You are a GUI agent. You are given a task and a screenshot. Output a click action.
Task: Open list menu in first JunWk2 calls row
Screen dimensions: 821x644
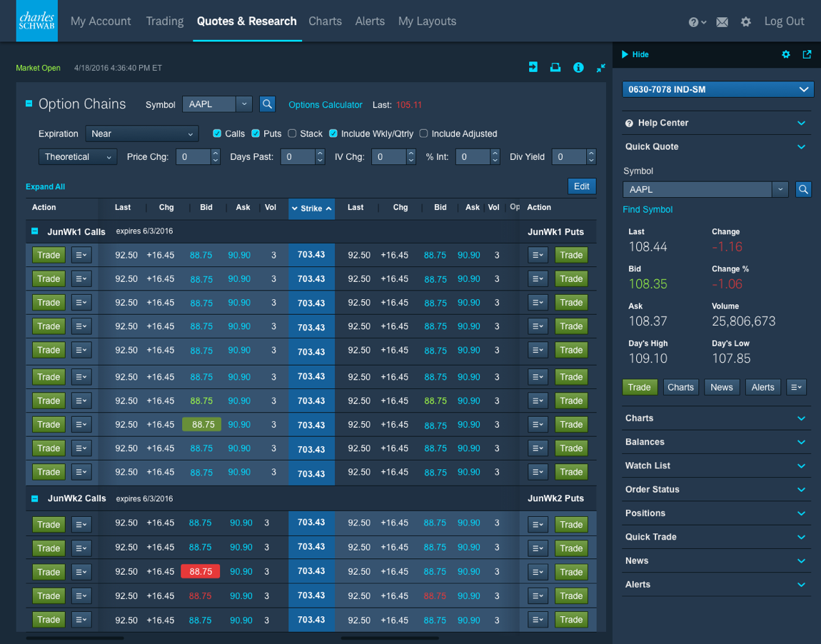click(81, 524)
